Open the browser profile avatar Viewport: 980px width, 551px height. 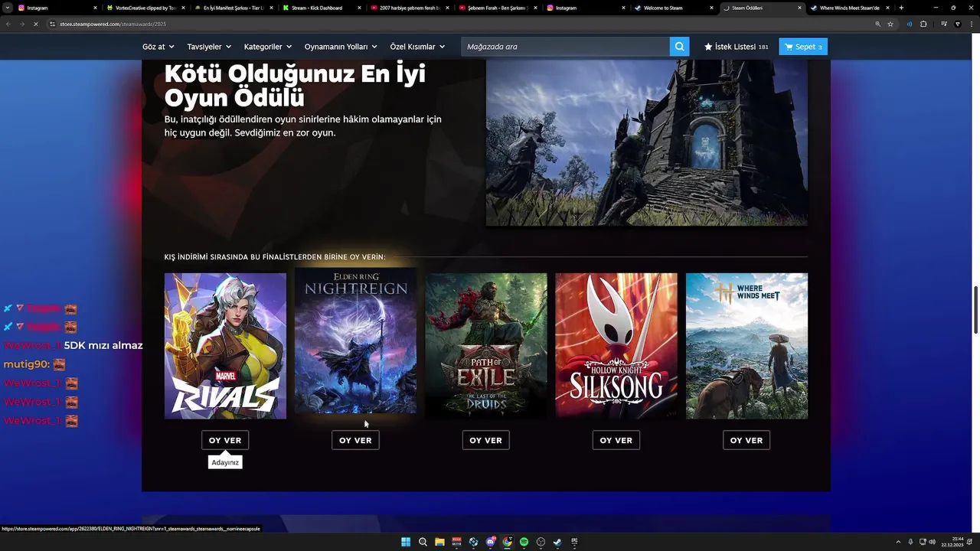coord(958,24)
